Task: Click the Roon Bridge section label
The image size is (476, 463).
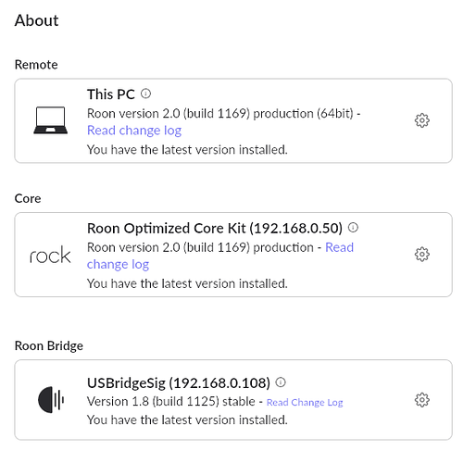Action: tap(49, 345)
